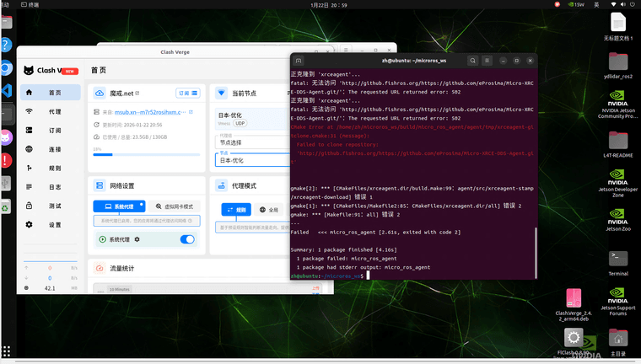641x364 pixels.
Task: Click the 订阅 button on profile card
Action: tap(187, 94)
